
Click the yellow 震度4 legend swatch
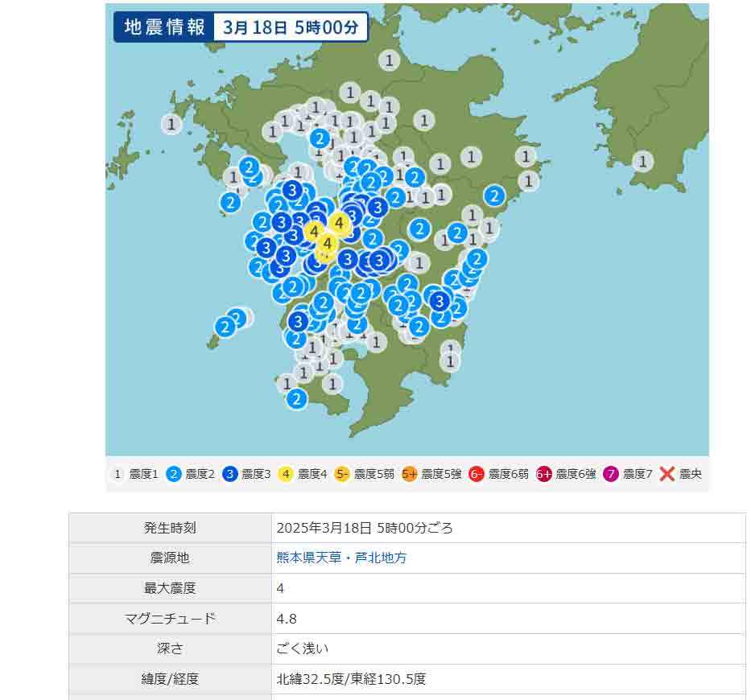(x=287, y=474)
